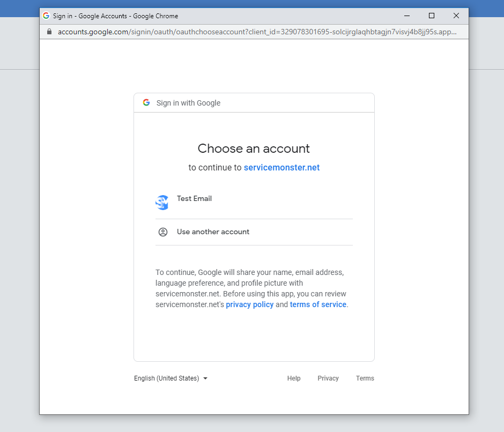Viewport: 504px width, 432px height.
Task: Click the padlock icon beside the URL
Action: (x=49, y=32)
